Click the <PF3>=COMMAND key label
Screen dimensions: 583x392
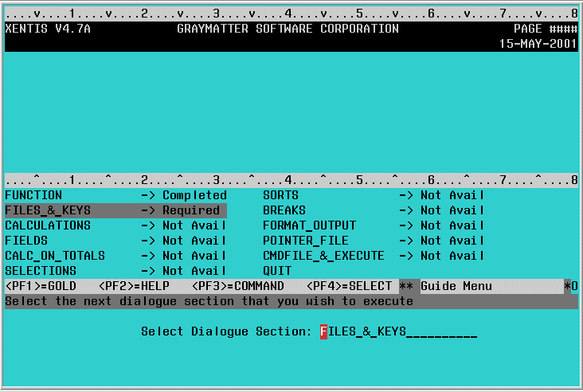point(238,286)
